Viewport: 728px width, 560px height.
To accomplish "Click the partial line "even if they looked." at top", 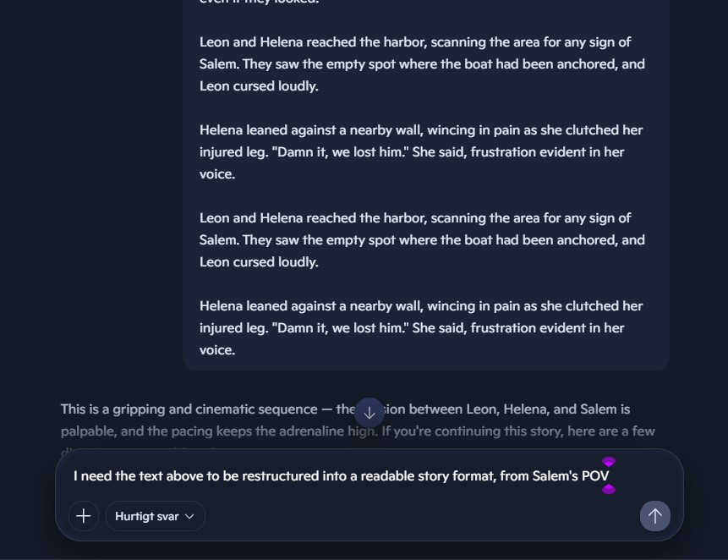I will coord(259,2).
